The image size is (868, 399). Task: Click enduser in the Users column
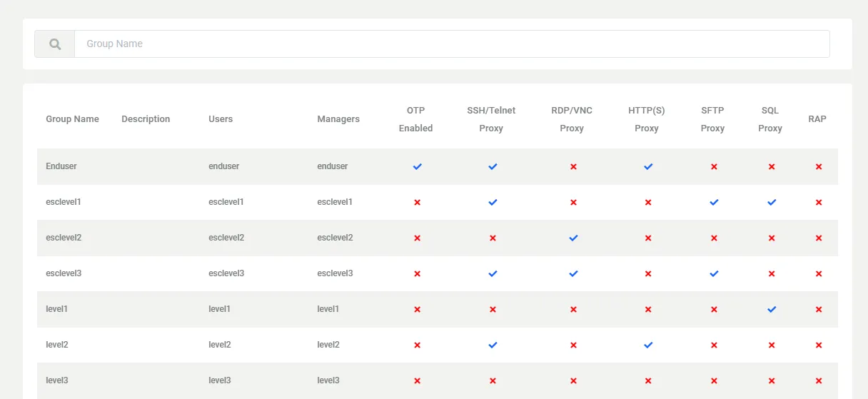[224, 166]
